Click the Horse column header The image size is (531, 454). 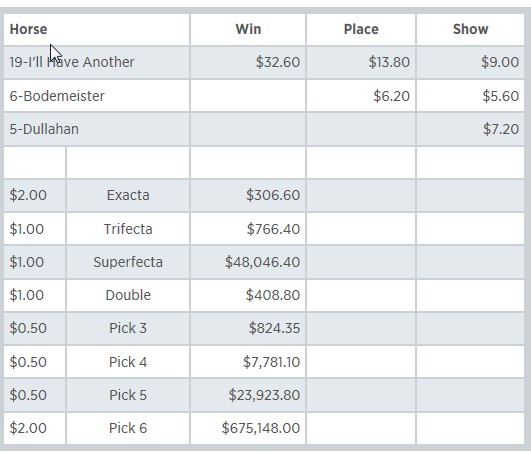tap(28, 29)
